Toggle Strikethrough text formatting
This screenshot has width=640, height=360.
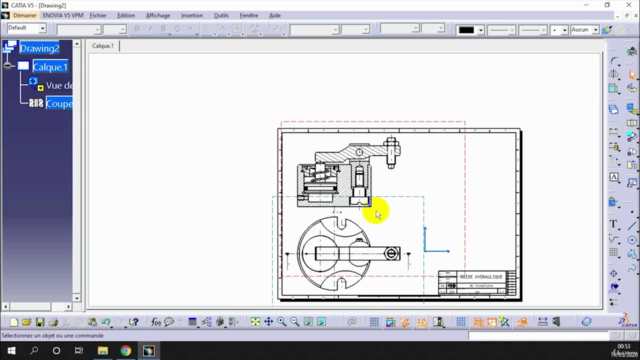pos(177,29)
